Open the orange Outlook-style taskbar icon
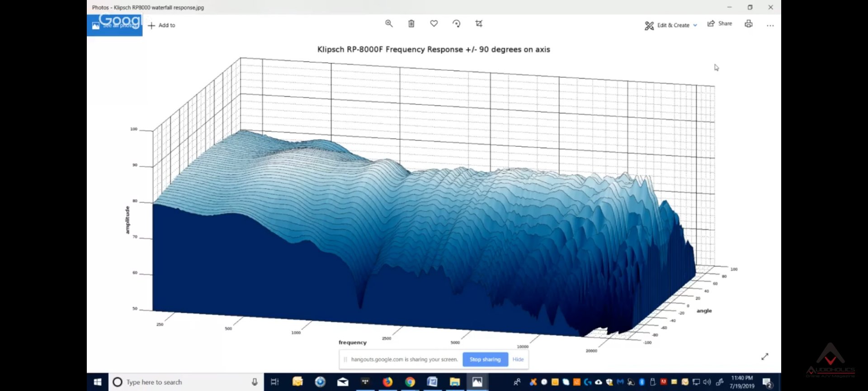The height and width of the screenshot is (391, 868). [x=297, y=382]
